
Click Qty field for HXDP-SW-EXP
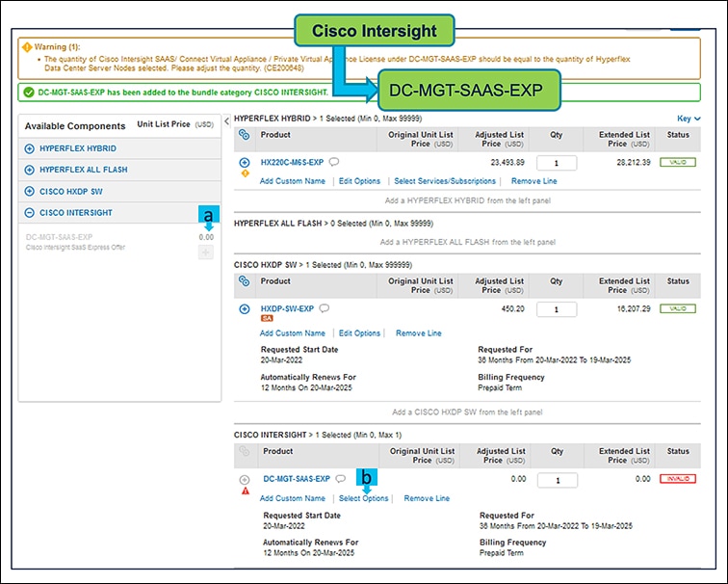point(557,309)
